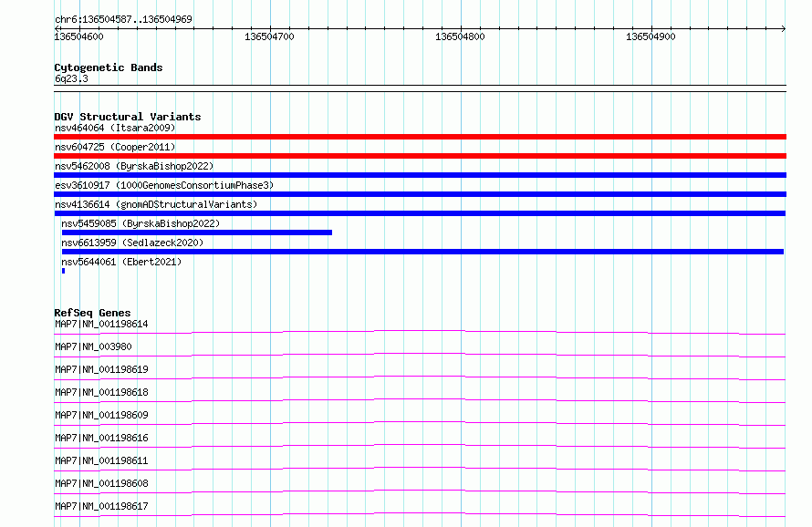The height and width of the screenshot is (527, 812).
Task: Click the blue bar for nsv6613959
Action: point(422,252)
